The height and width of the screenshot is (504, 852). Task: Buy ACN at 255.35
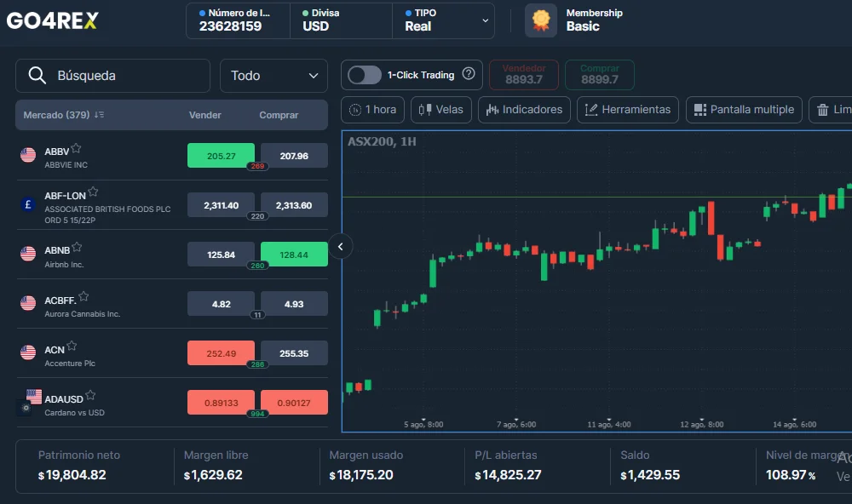coord(294,353)
